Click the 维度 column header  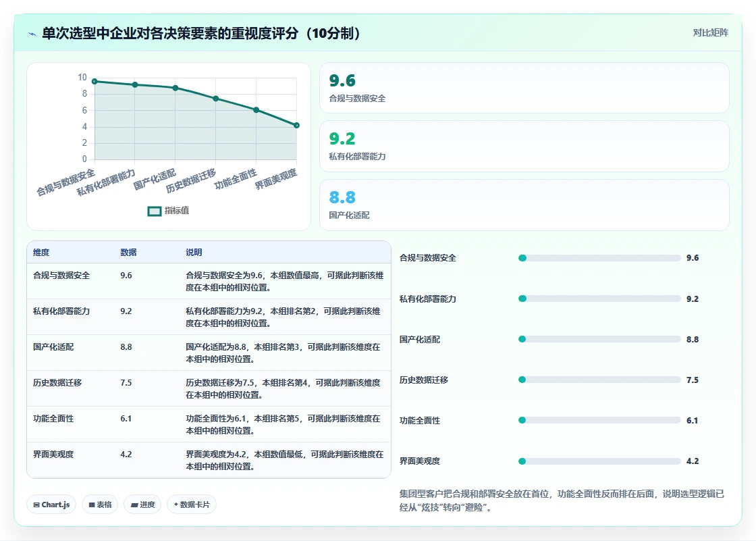(x=41, y=253)
